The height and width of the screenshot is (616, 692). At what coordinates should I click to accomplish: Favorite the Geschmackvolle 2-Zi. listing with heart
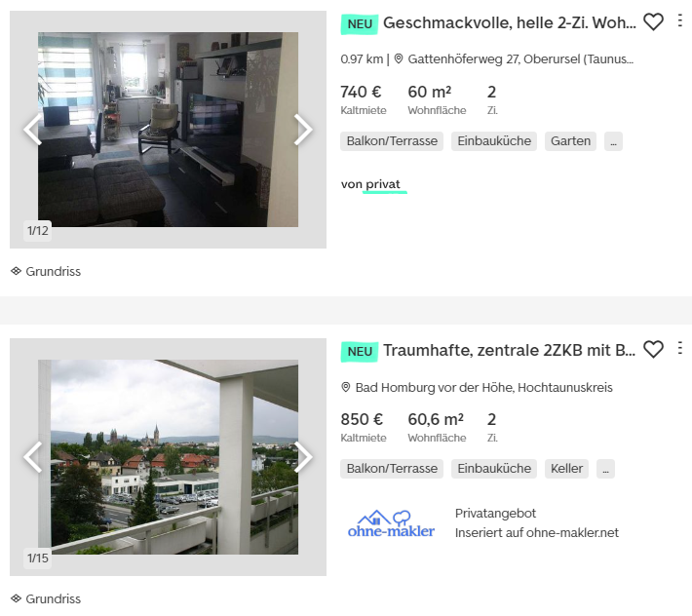653,22
